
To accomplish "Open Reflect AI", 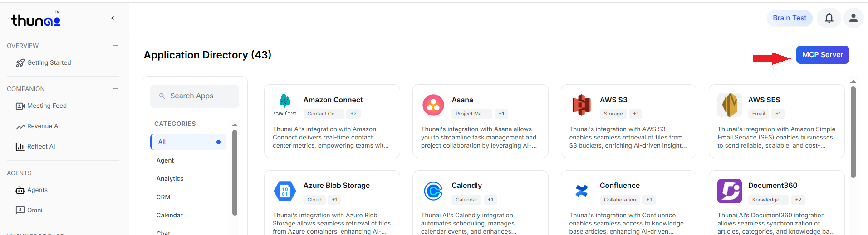I will [x=41, y=147].
